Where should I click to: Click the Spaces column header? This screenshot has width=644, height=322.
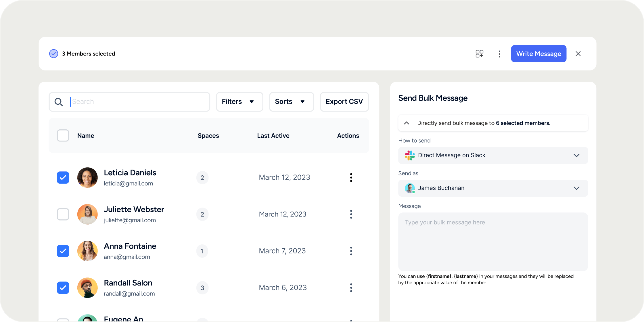tap(208, 136)
